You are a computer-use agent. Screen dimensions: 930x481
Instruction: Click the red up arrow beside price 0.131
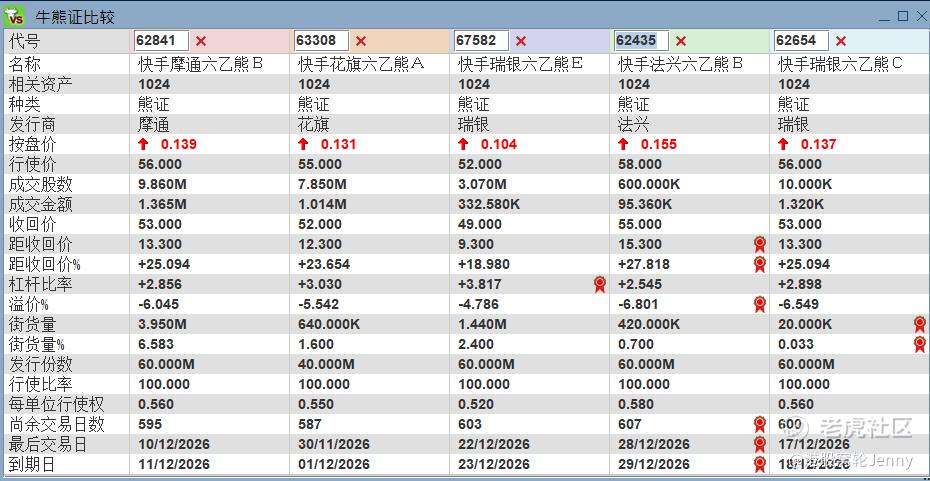click(303, 144)
